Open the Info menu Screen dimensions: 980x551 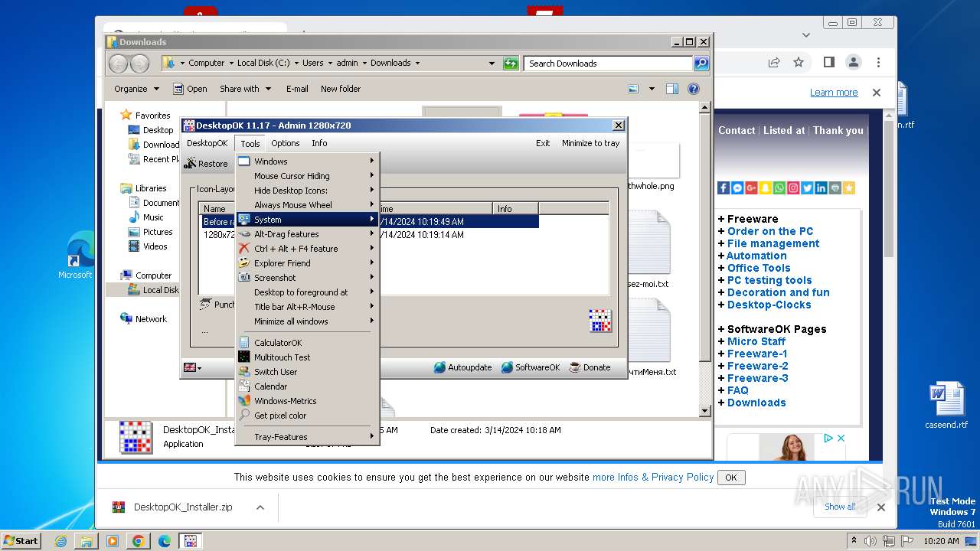click(319, 143)
